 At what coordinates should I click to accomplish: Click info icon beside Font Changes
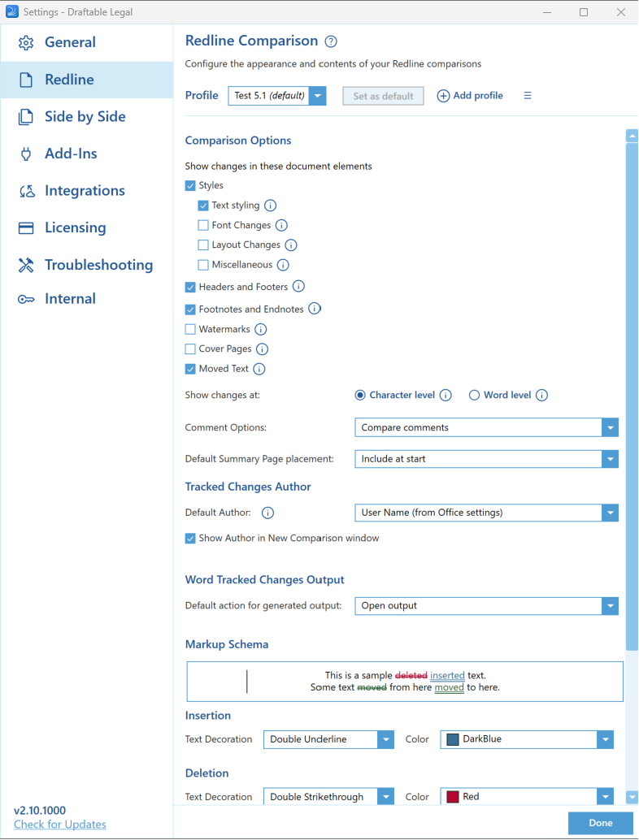click(x=281, y=226)
